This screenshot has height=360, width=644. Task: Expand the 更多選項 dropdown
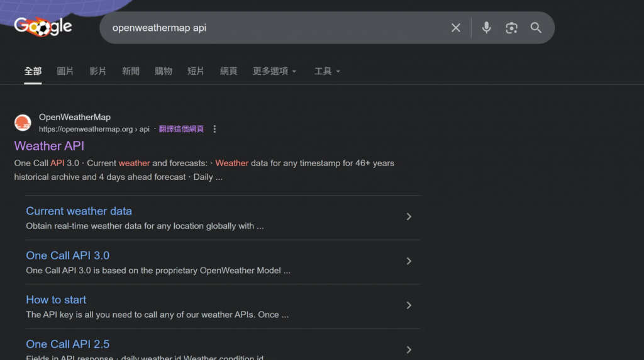tap(274, 71)
